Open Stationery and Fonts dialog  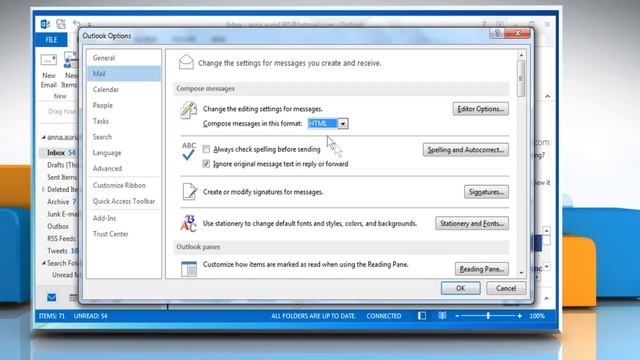(472, 223)
